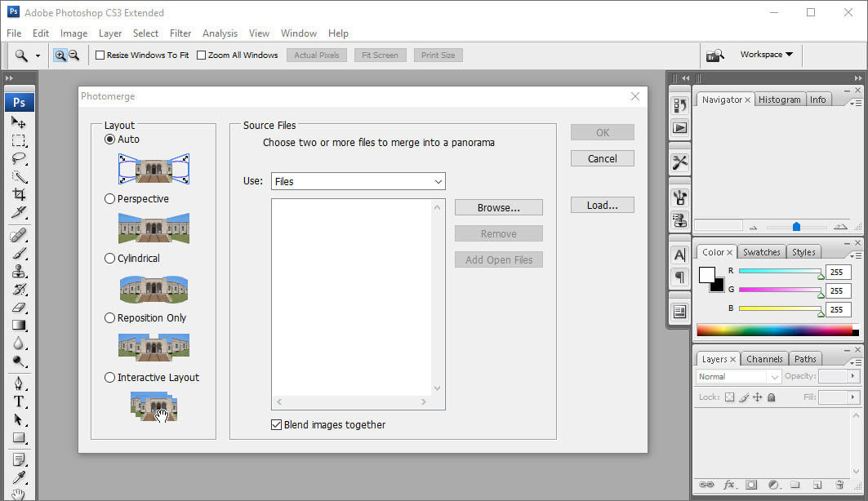Close the Photomerge dialog with X
This screenshot has height=501, width=868.
pyautogui.click(x=635, y=96)
